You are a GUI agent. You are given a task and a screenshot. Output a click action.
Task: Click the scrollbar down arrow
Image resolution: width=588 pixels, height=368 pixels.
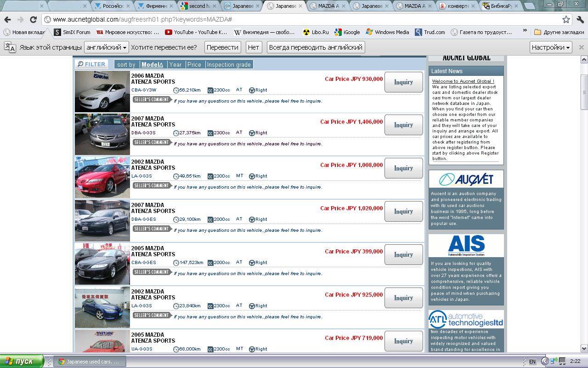pyautogui.click(x=584, y=348)
